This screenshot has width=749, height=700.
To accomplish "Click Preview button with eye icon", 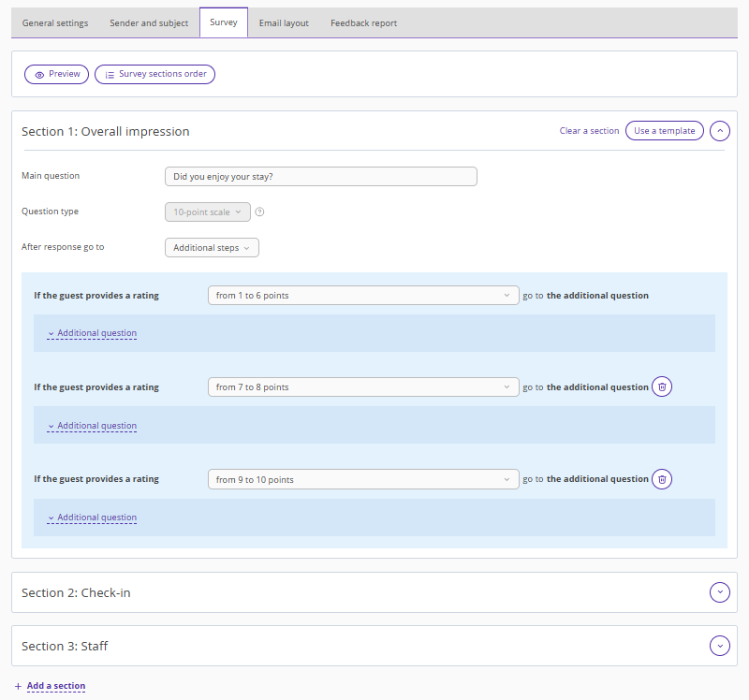I will (x=57, y=75).
